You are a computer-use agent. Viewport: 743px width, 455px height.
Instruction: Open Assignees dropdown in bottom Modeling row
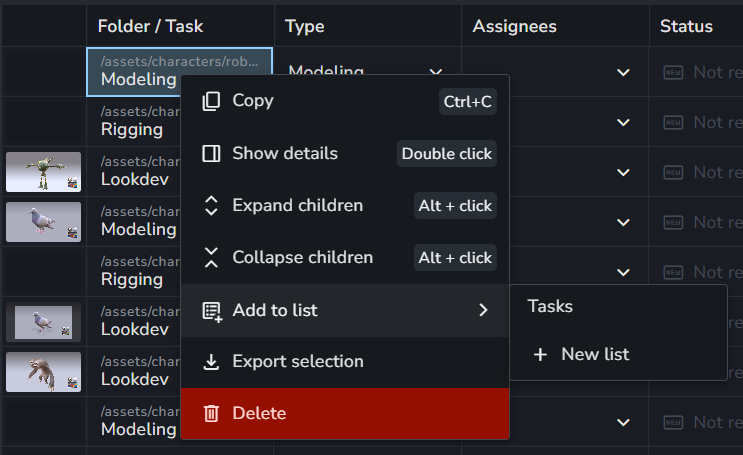coord(623,422)
